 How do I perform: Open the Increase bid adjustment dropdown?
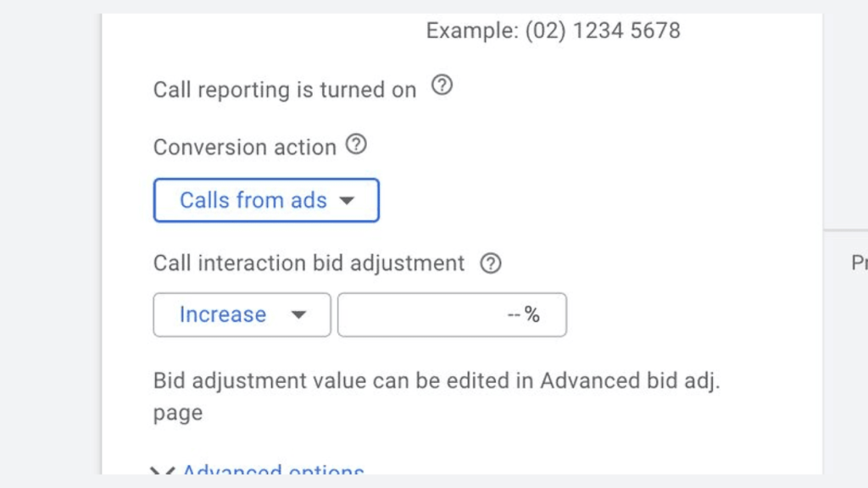(242, 314)
